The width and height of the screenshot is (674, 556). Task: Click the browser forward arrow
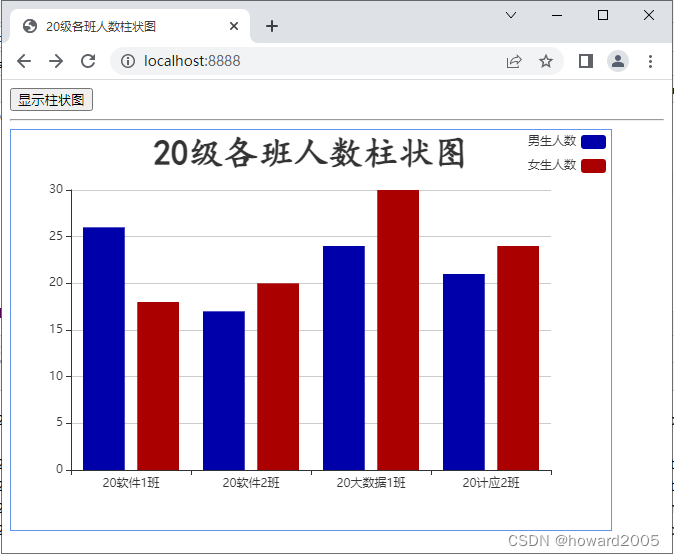(x=56, y=61)
